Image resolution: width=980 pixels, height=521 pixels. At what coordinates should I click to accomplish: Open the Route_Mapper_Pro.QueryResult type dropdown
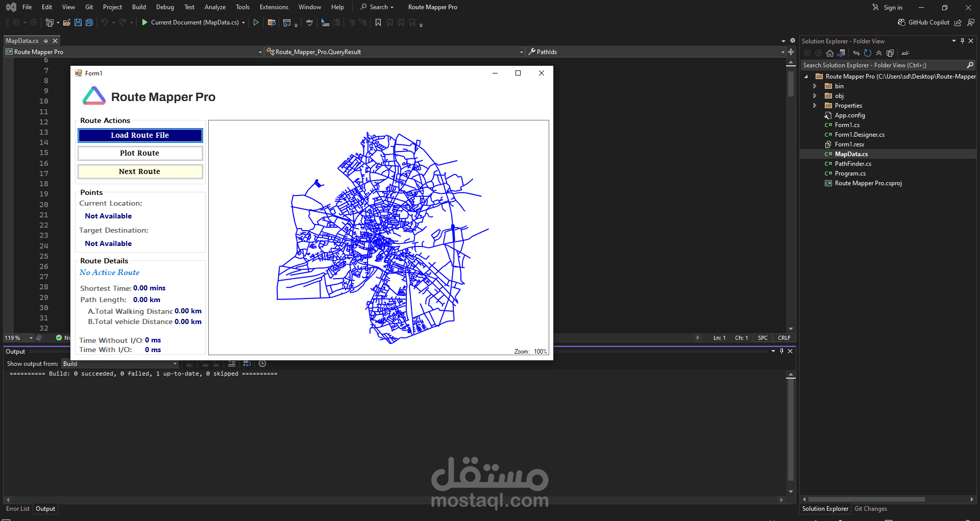point(522,52)
